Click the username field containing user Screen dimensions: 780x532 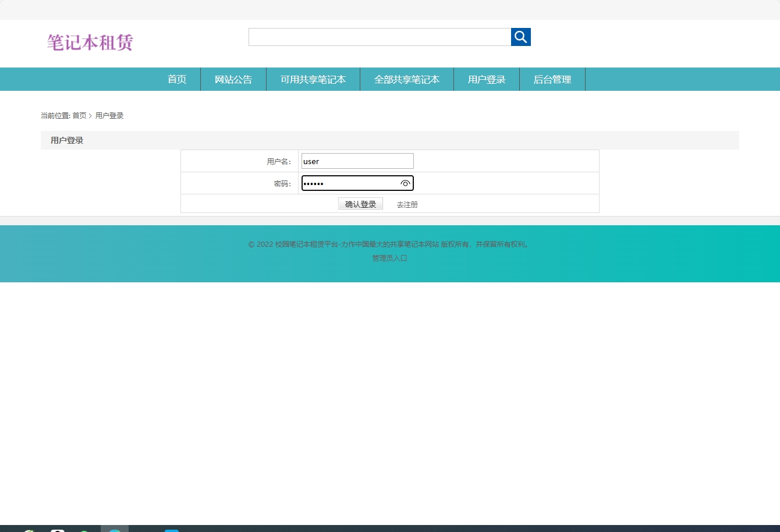[357, 161]
